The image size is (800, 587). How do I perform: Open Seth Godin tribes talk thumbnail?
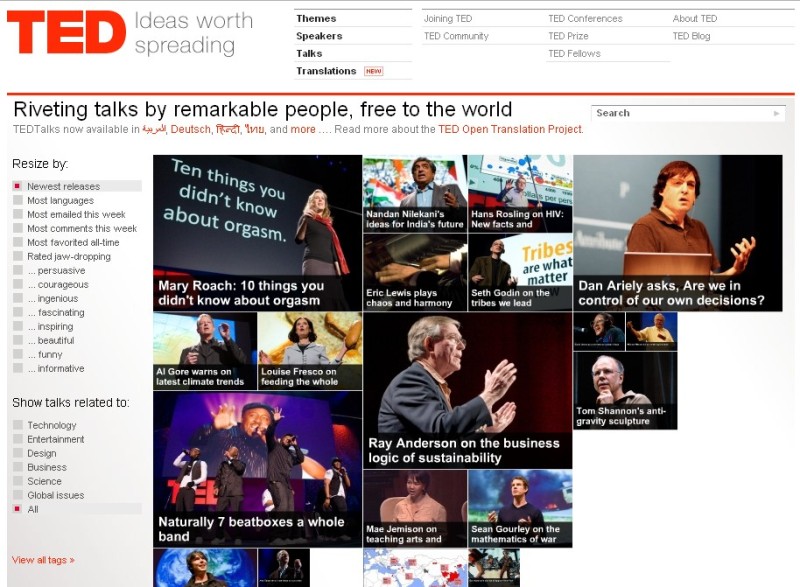pyautogui.click(x=520, y=272)
